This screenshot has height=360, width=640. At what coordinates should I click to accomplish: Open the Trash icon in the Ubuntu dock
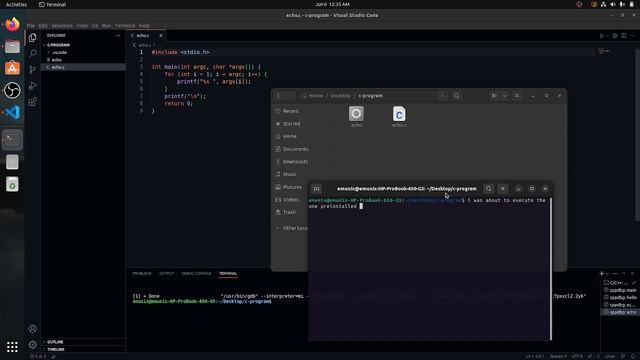click(x=12, y=184)
